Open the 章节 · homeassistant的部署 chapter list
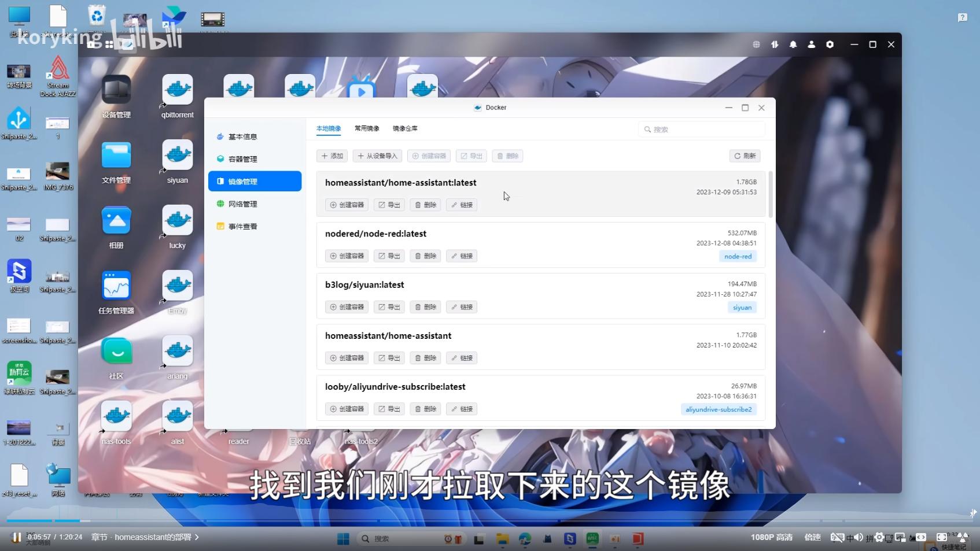The height and width of the screenshot is (551, 980). coord(145,537)
